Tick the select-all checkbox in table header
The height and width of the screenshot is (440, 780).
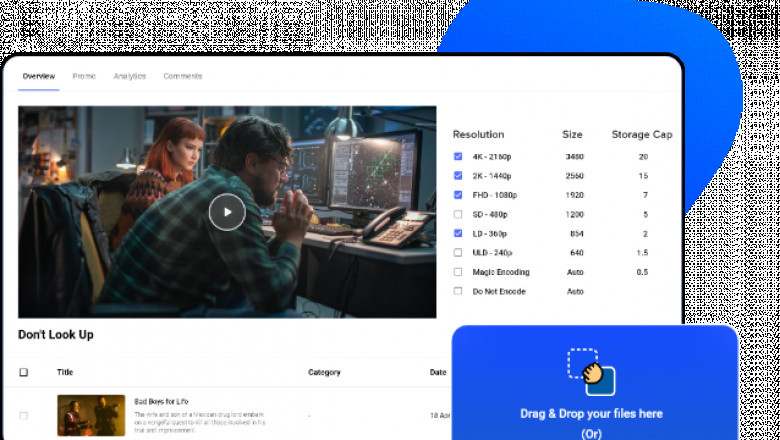point(23,372)
